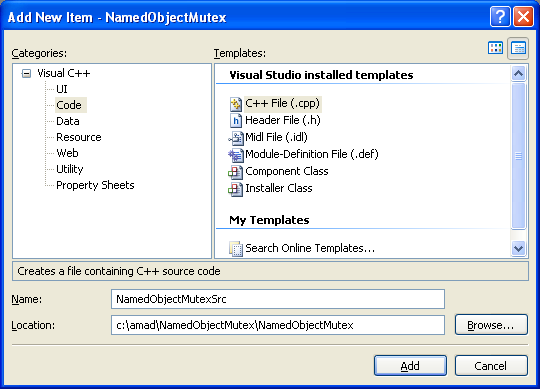The image size is (540, 389).
Task: Click into the Location input field
Action: click(278, 325)
